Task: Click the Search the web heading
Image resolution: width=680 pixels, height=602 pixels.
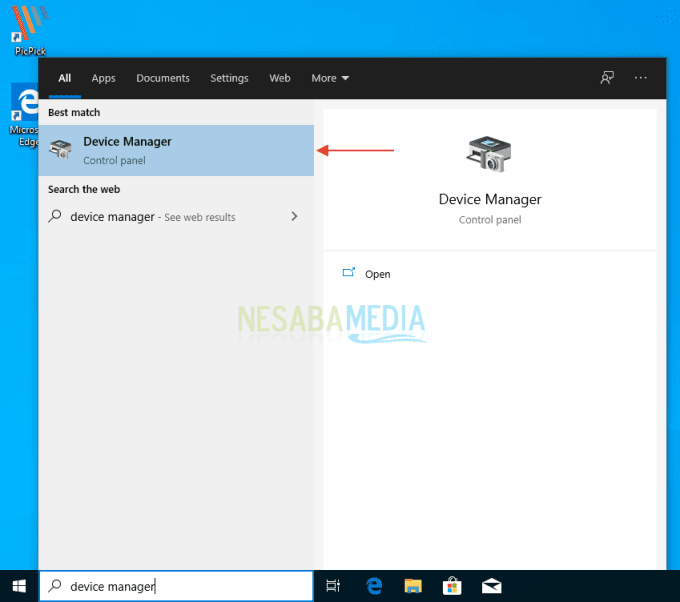Action: pos(84,189)
